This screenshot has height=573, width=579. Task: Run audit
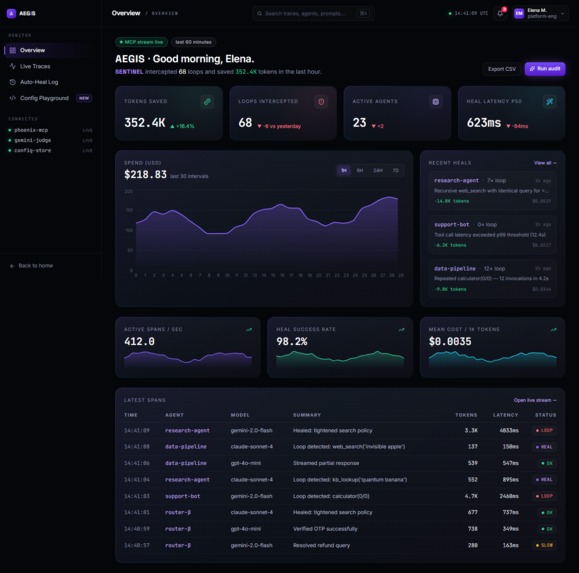click(x=545, y=69)
